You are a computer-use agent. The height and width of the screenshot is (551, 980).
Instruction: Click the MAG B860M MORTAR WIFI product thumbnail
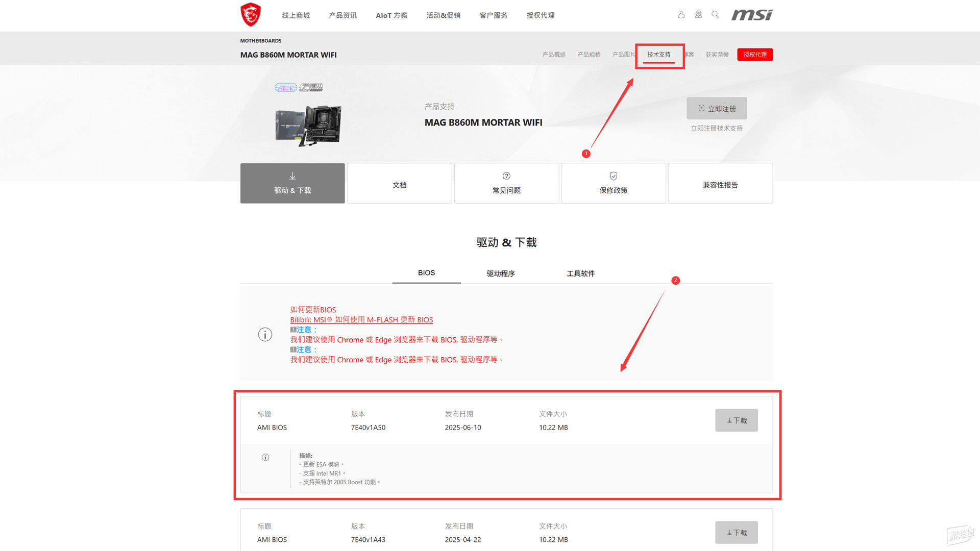click(308, 126)
